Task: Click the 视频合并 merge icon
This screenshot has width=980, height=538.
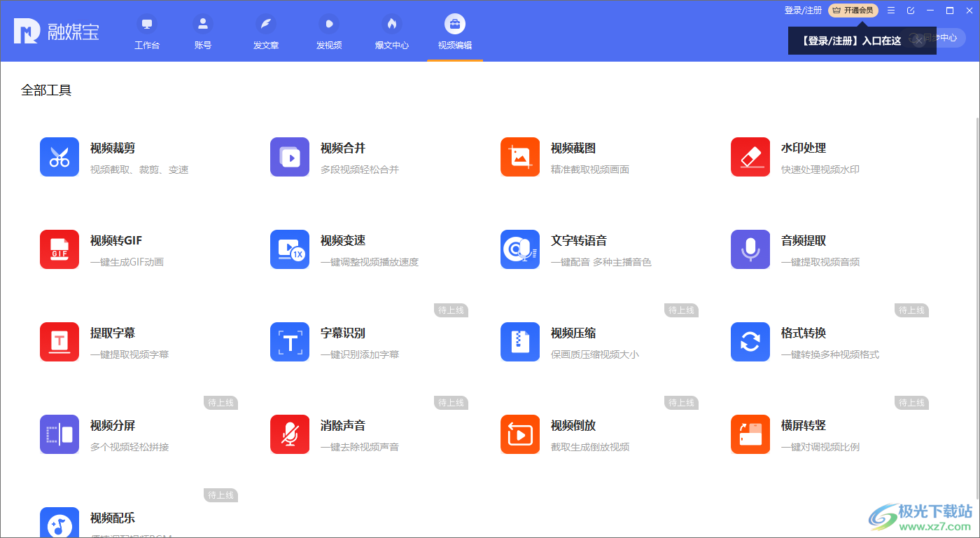Action: point(290,157)
